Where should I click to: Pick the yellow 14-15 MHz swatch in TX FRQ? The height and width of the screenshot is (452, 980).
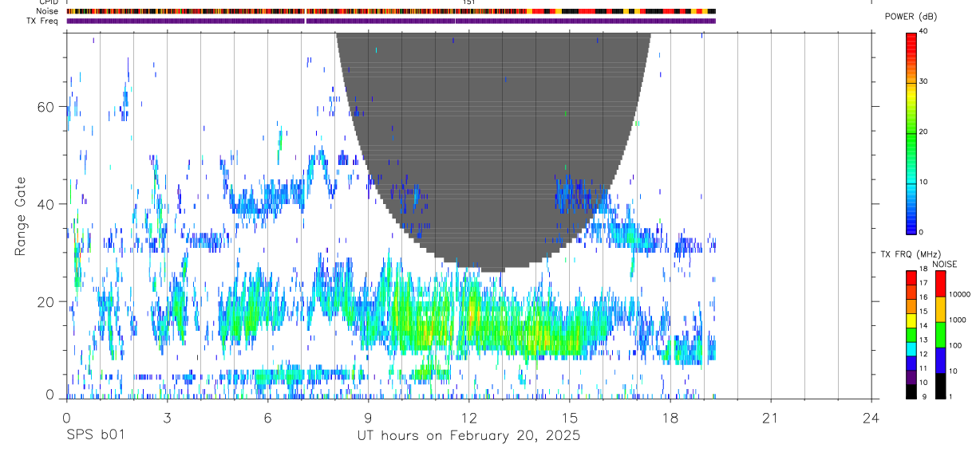pos(911,320)
